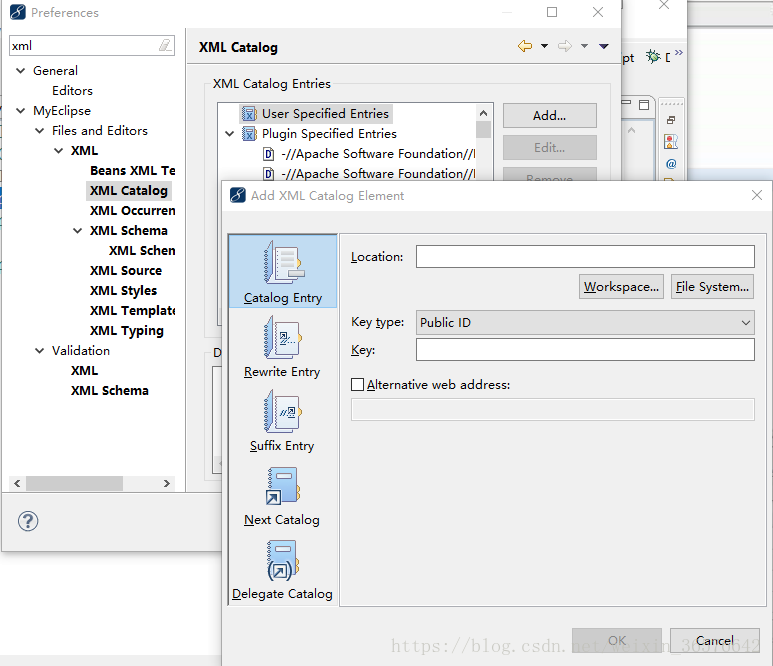Collapse the XML Schema tree node

77,231
